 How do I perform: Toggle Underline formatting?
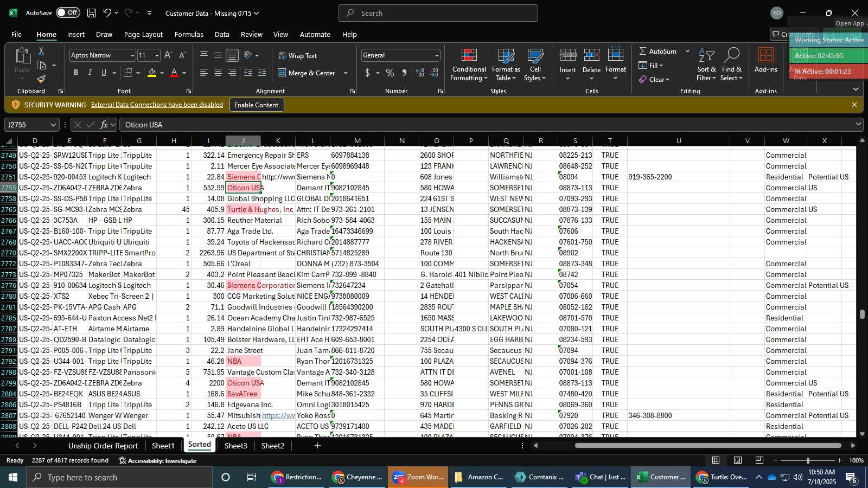pos(104,73)
